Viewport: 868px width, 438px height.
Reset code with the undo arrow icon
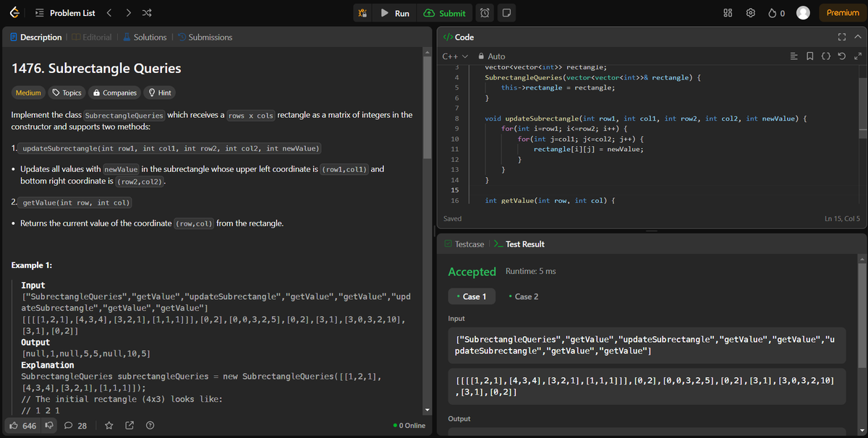tap(841, 56)
